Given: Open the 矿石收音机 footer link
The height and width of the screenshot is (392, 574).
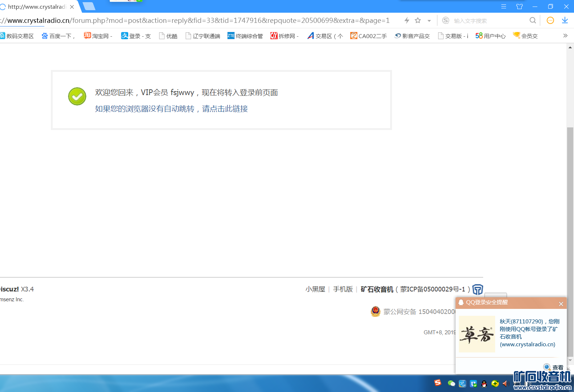Looking at the screenshot, I should click(377, 289).
